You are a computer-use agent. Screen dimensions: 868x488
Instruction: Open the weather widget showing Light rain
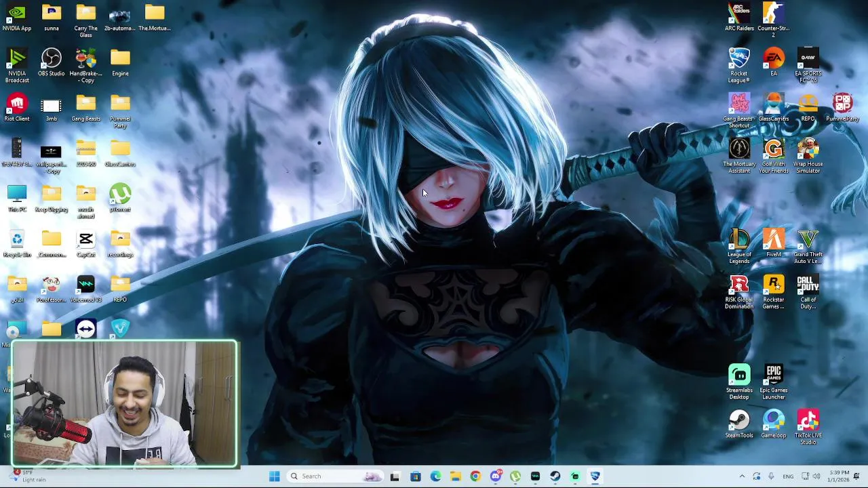tap(28, 476)
